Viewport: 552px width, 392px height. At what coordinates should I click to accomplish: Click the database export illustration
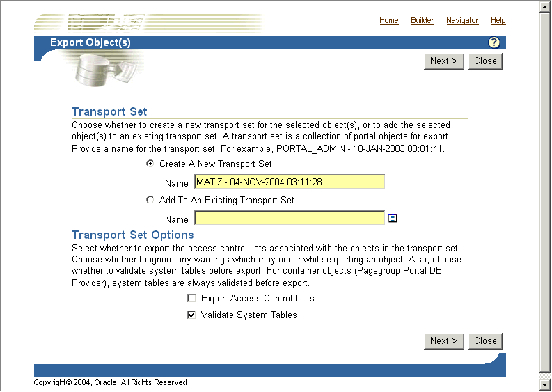tap(104, 70)
